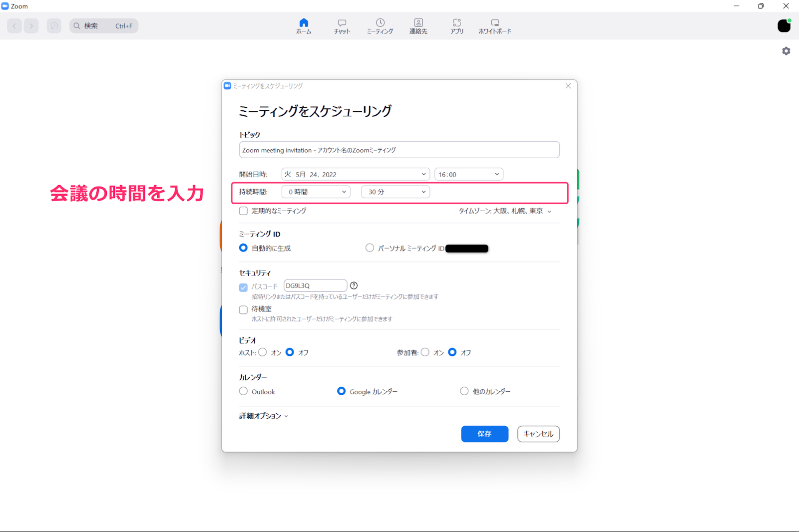This screenshot has height=532, width=799.
Task: Open the 連絡先 (Contacts) tab
Action: point(418,26)
